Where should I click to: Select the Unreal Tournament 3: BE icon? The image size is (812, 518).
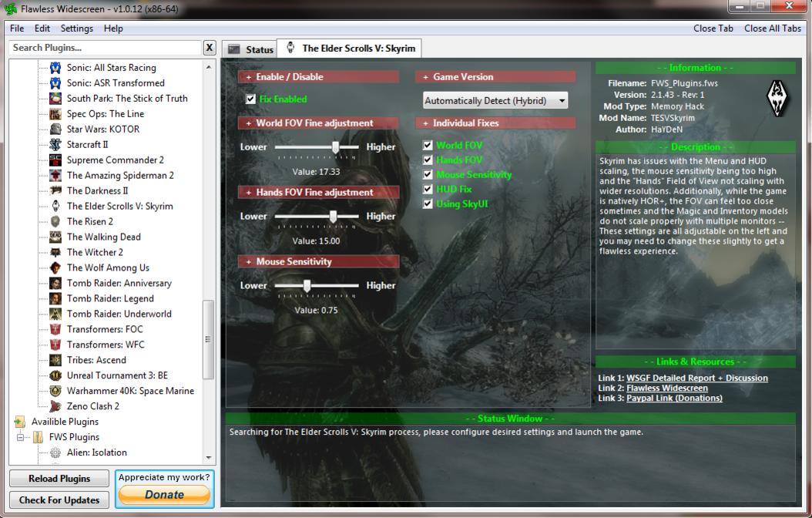pyautogui.click(x=55, y=376)
